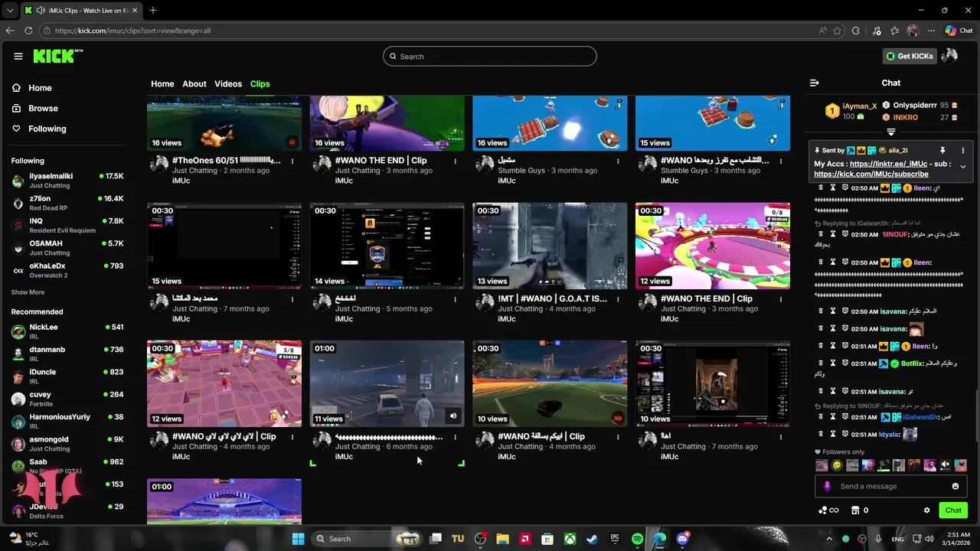Play the 10 views Rocket League clip thumbnail

[550, 383]
